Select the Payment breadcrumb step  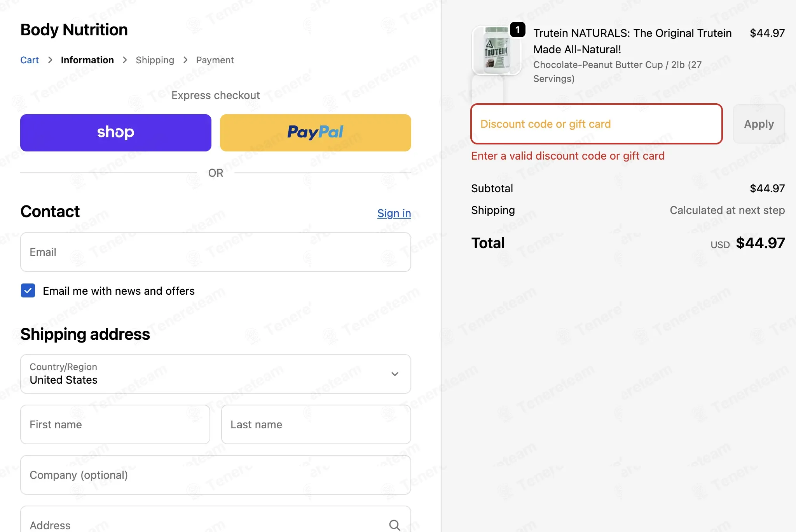pyautogui.click(x=215, y=60)
